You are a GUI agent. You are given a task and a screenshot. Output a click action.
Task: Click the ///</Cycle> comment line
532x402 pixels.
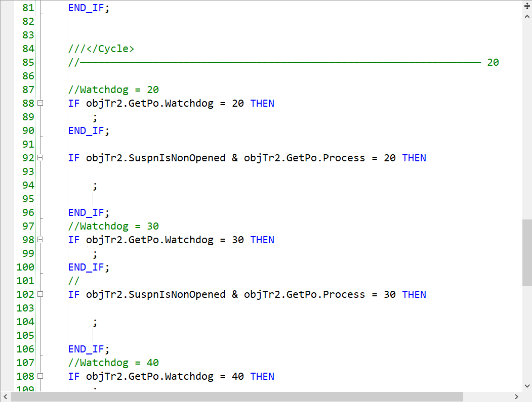101,49
